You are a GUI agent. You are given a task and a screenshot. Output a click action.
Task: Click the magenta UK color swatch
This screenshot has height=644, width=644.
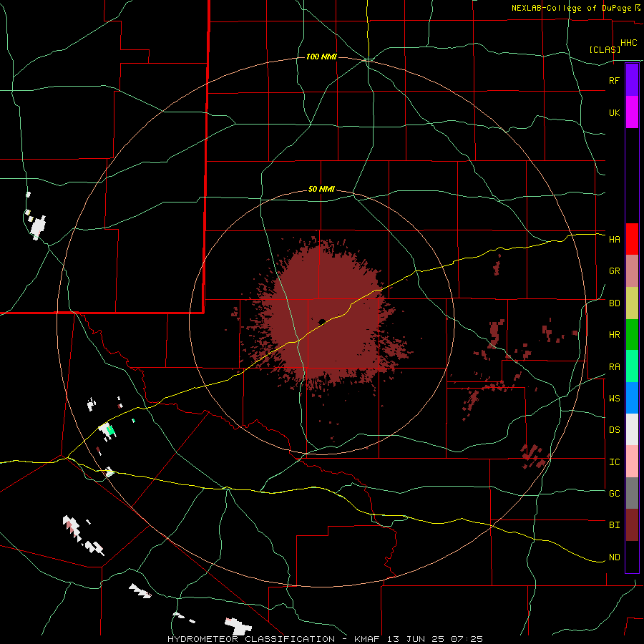[632, 112]
